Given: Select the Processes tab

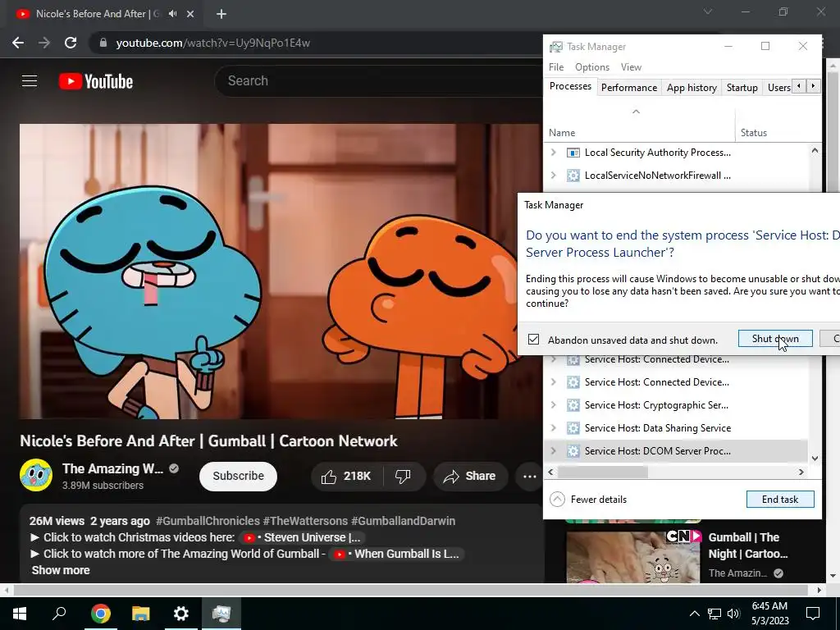Looking at the screenshot, I should [x=570, y=86].
